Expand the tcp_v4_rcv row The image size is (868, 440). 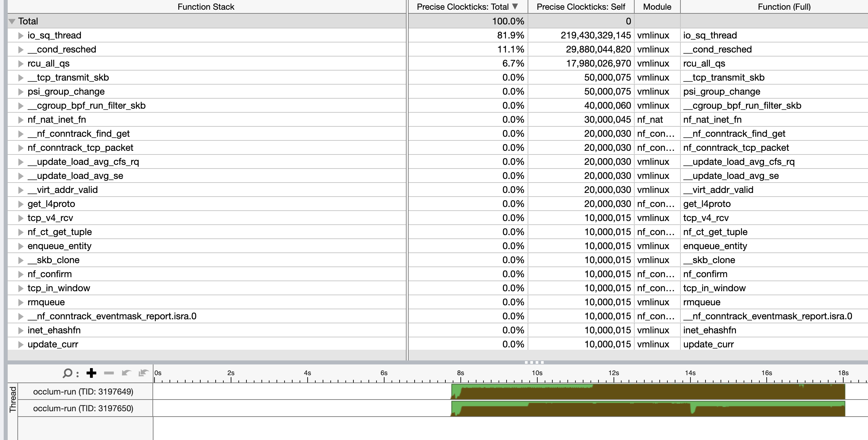[x=21, y=218]
